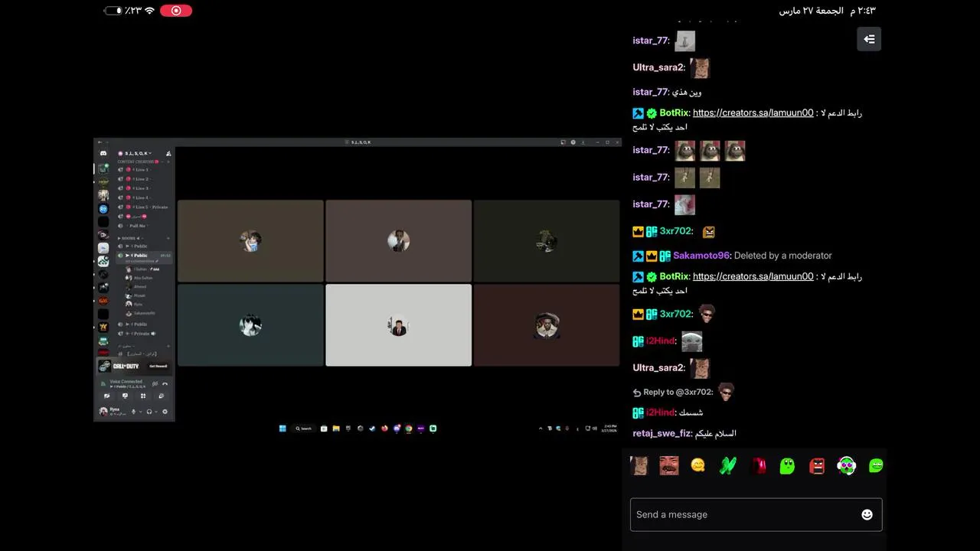Click Get Reward on Call of Duty banner
Screen dimensions: 980x551
[158, 366]
